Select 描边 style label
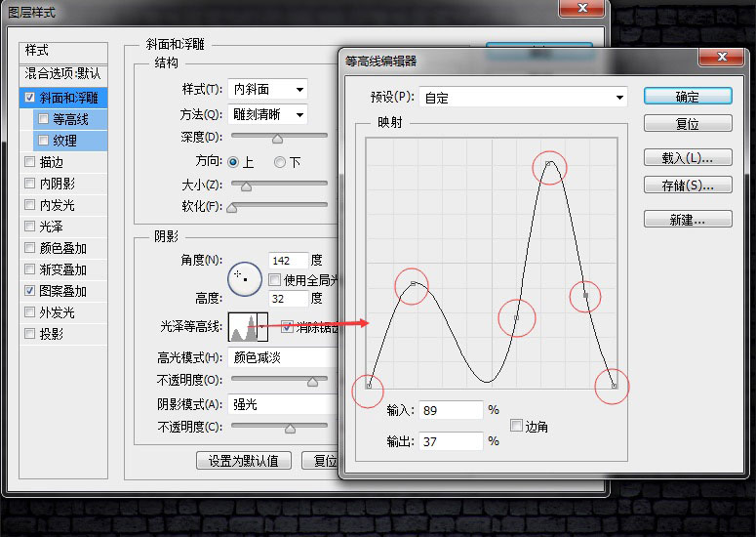This screenshot has width=756, height=537. [x=52, y=162]
